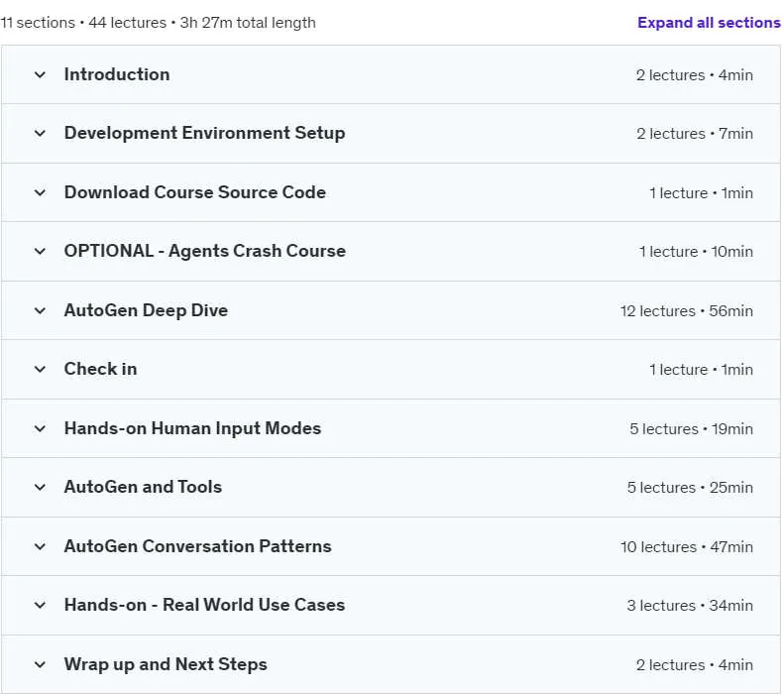Viewport: 784px width, 695px height.
Task: Expand the Introduction section chevron
Action: pyautogui.click(x=40, y=75)
